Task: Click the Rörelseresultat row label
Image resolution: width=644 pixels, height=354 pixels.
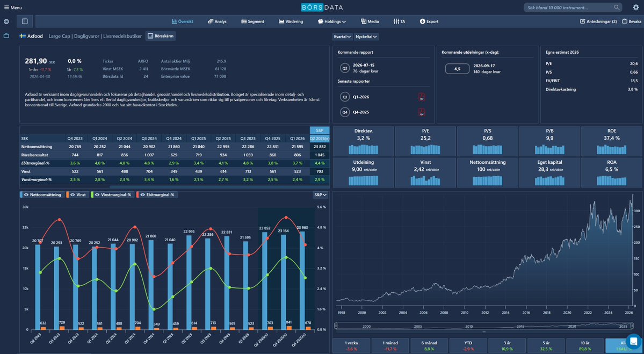Action: (x=35, y=155)
